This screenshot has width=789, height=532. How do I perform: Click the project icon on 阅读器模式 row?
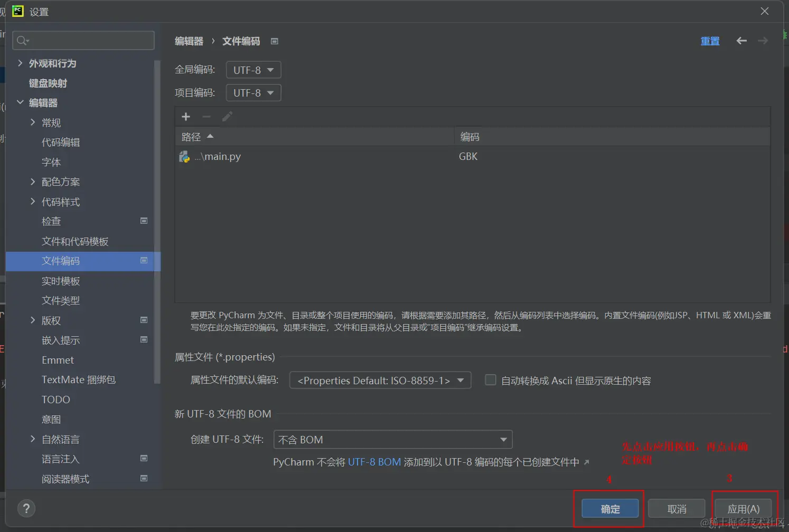(144, 478)
